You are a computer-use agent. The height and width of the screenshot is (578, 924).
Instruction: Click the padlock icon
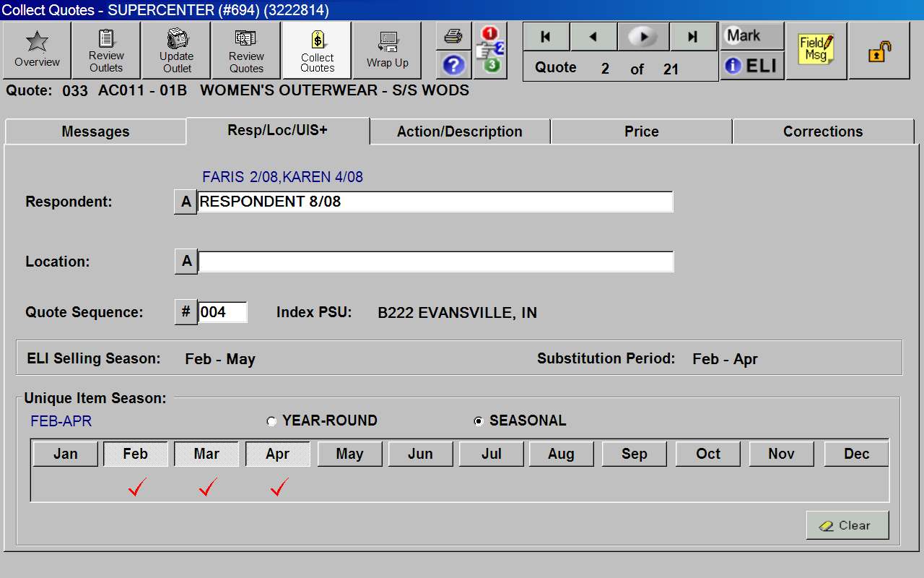[x=879, y=51]
